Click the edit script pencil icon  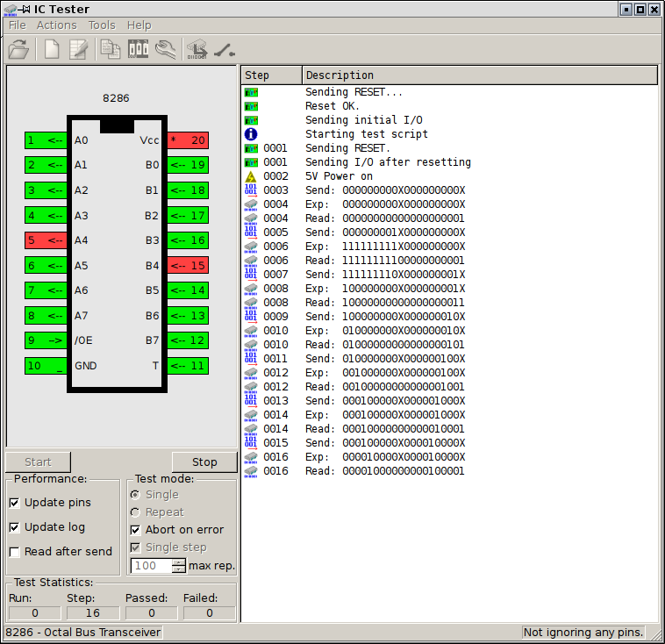[79, 50]
